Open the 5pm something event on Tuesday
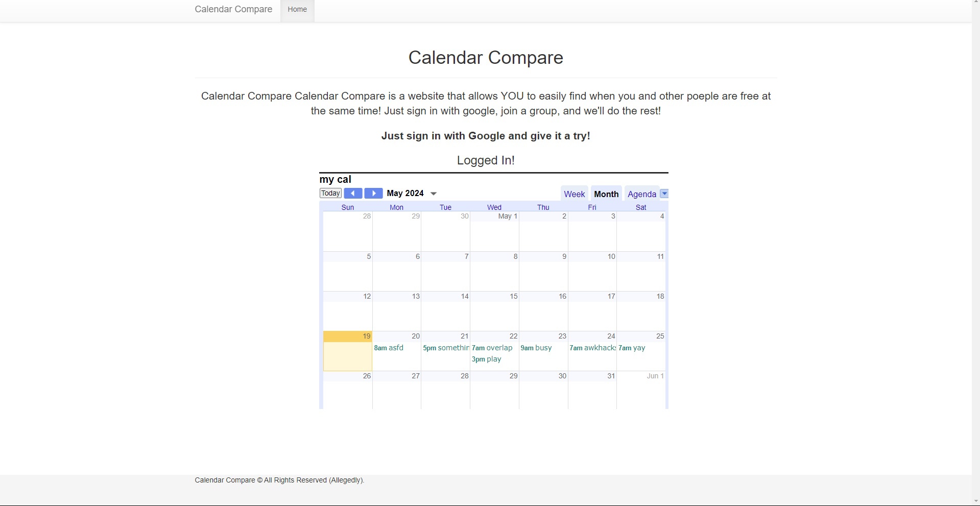 tap(445, 348)
